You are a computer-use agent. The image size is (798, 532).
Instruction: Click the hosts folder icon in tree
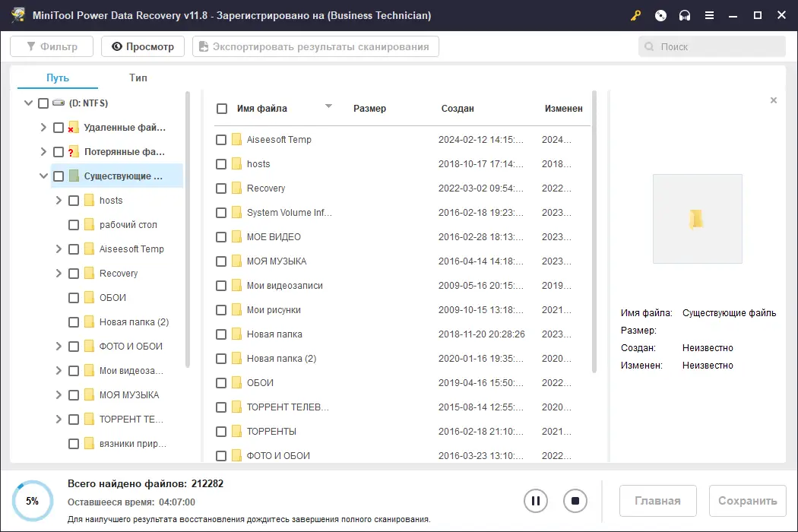(x=89, y=200)
